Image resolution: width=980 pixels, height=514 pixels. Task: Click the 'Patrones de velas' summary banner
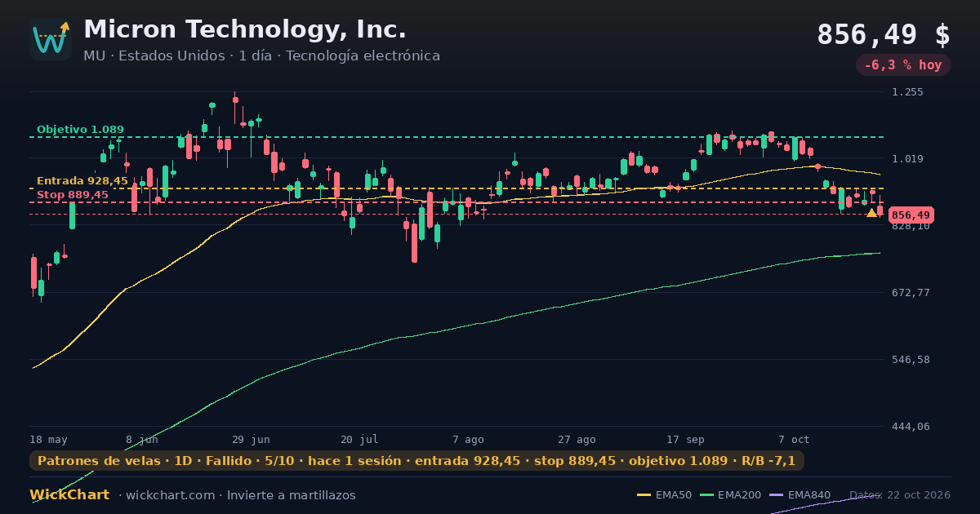416,461
